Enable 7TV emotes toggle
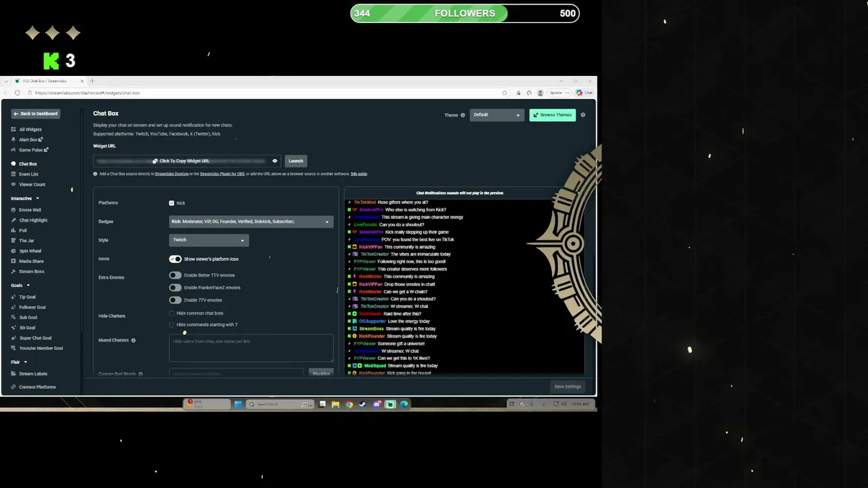Screen dimensions: 868x488 175,300
